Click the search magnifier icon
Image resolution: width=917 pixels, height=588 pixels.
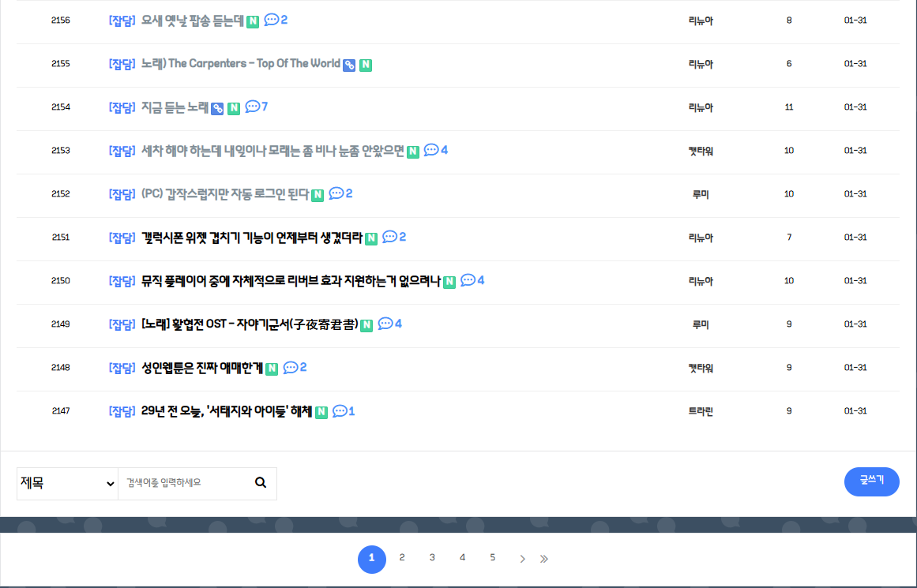(x=261, y=483)
